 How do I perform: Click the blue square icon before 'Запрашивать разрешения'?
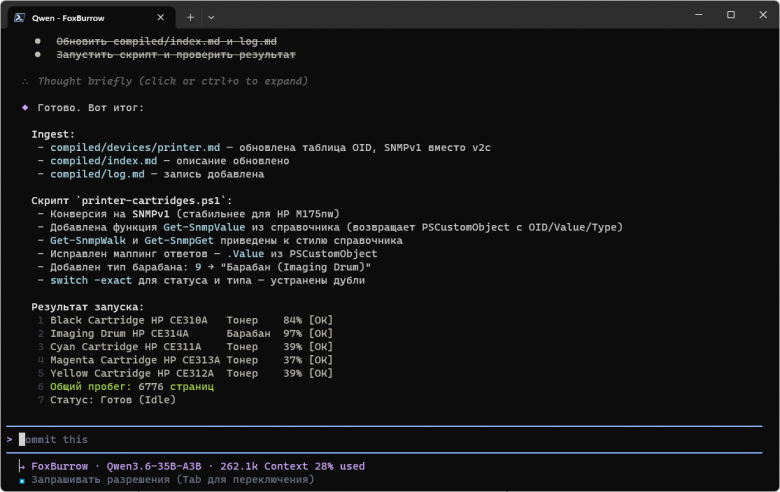(22, 481)
